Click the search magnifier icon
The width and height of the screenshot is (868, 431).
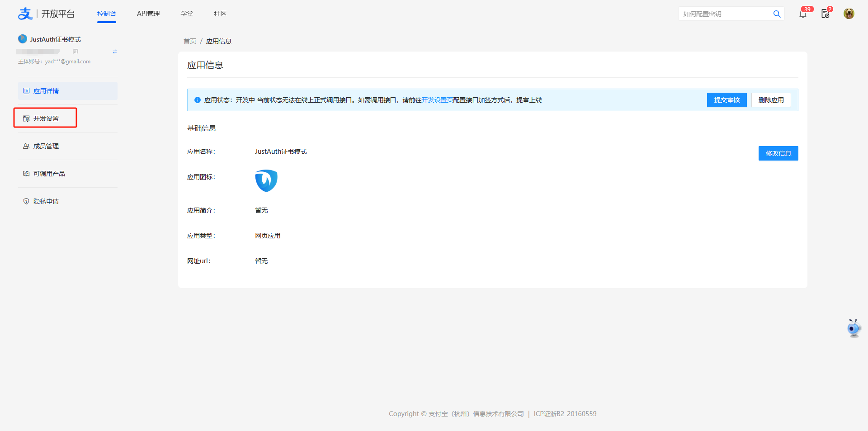[x=777, y=14]
